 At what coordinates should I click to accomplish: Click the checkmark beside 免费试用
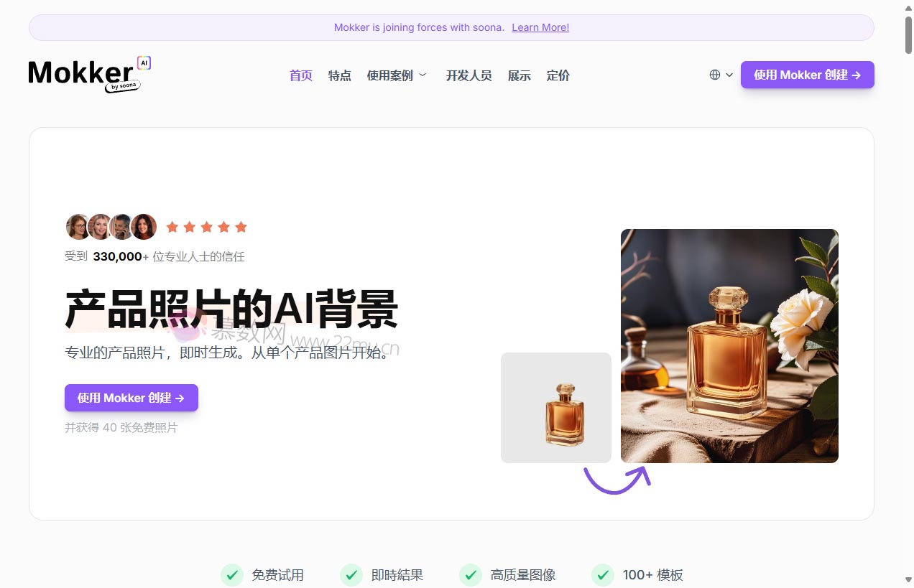pyautogui.click(x=231, y=574)
